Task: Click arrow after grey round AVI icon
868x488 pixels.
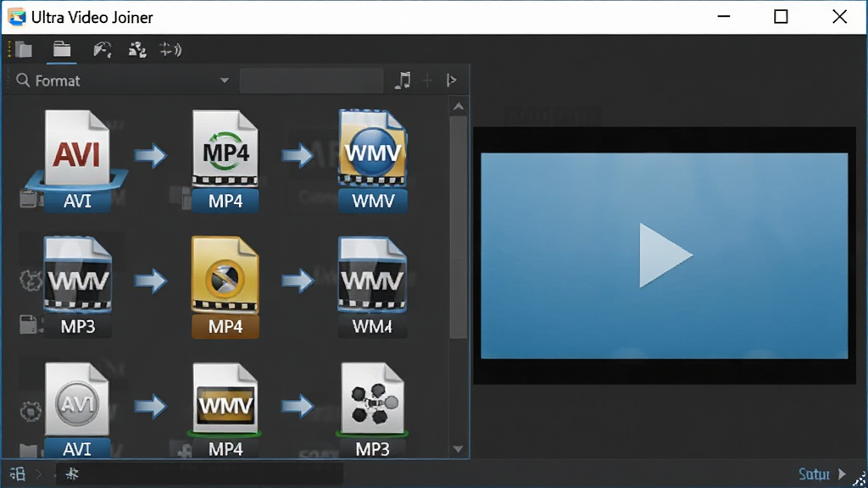Action: click(x=151, y=407)
